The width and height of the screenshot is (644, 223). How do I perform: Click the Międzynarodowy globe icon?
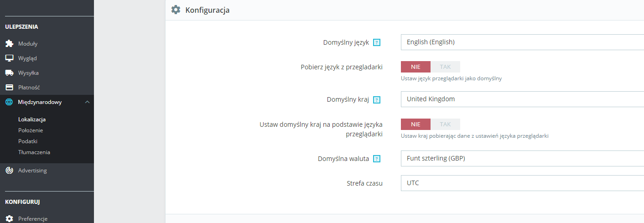(9, 102)
